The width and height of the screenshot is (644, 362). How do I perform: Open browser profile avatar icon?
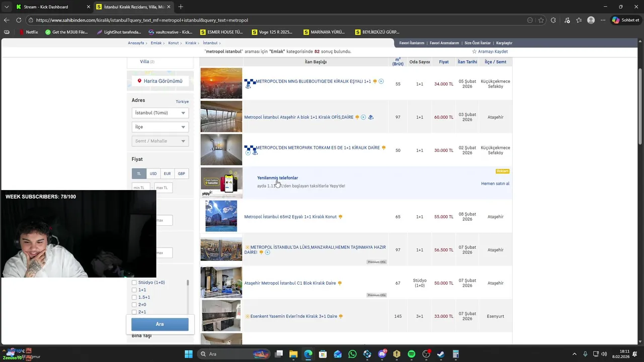(x=591, y=20)
